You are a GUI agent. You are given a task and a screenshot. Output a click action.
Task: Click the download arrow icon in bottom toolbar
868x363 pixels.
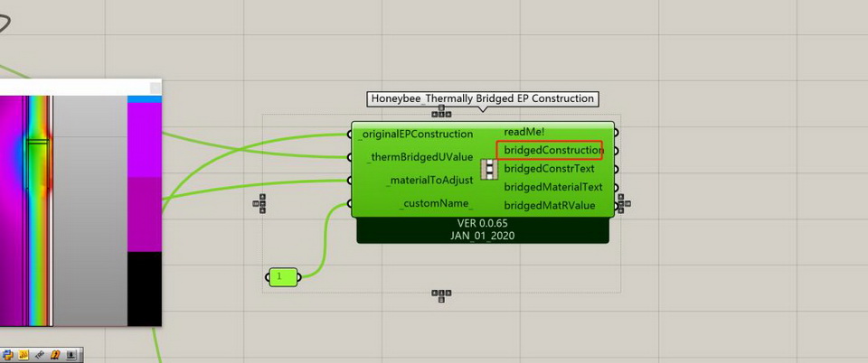(70, 355)
